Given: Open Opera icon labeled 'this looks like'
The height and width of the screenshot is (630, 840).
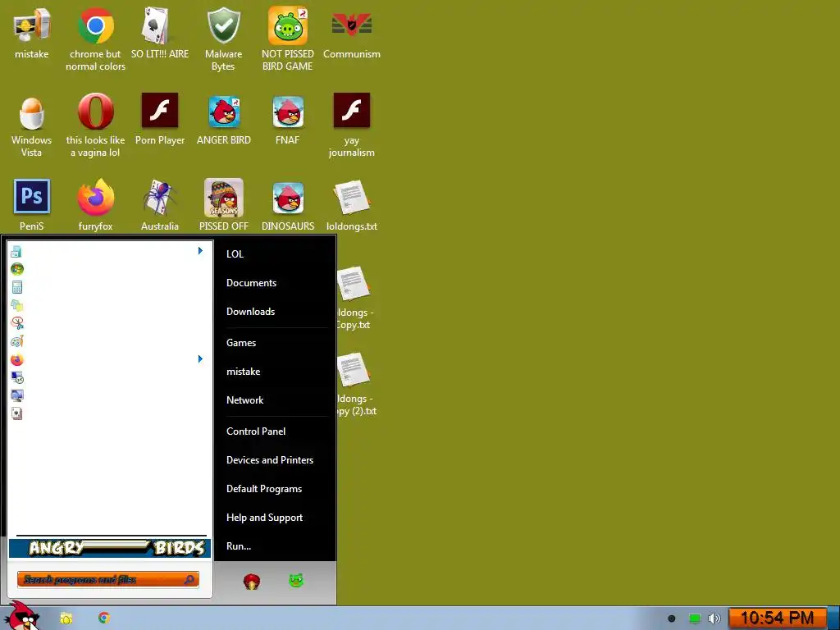Looking at the screenshot, I should 95,126.
